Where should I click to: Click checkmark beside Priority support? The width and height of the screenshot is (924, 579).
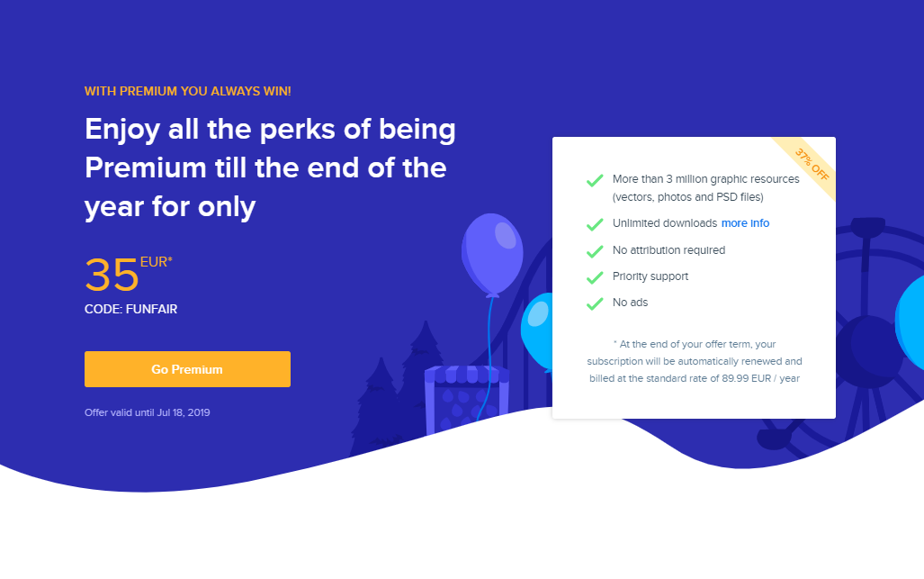tap(594, 277)
